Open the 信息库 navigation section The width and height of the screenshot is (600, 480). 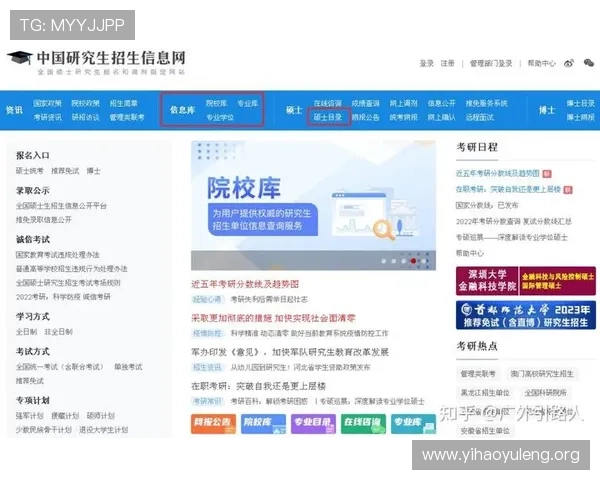click(x=183, y=110)
